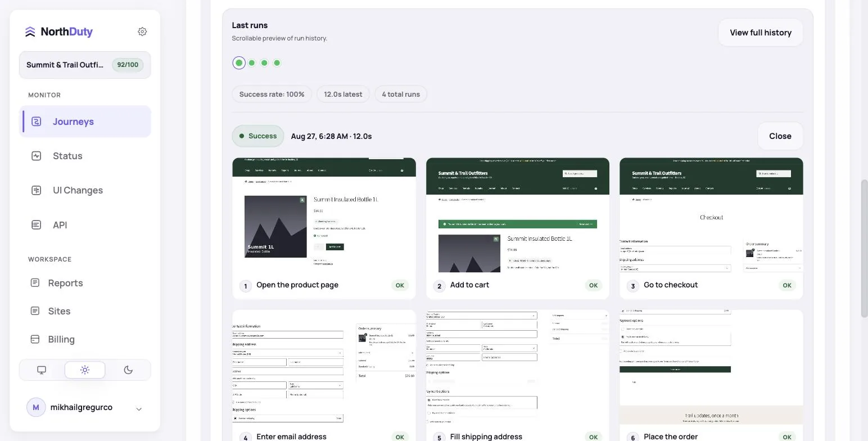
Task: Open the settings gear beside NorthDuty
Action: click(142, 31)
